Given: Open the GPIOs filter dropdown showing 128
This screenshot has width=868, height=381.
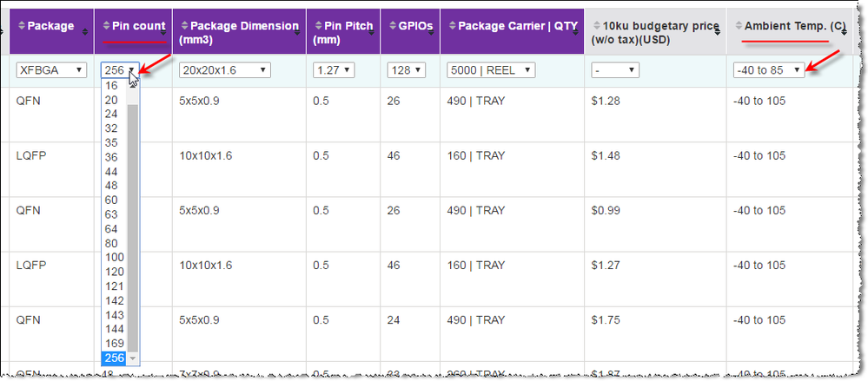Looking at the screenshot, I should 407,69.
